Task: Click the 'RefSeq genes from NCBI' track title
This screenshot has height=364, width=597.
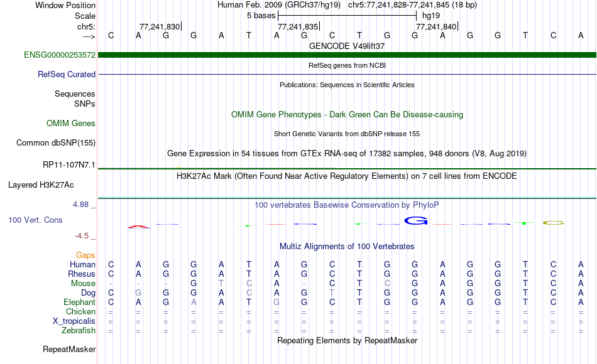Action: point(347,65)
